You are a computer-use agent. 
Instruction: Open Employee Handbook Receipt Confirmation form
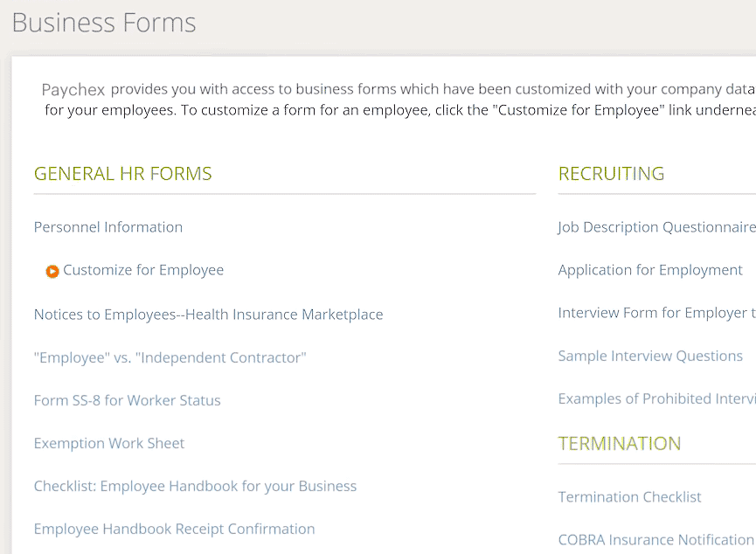174,529
